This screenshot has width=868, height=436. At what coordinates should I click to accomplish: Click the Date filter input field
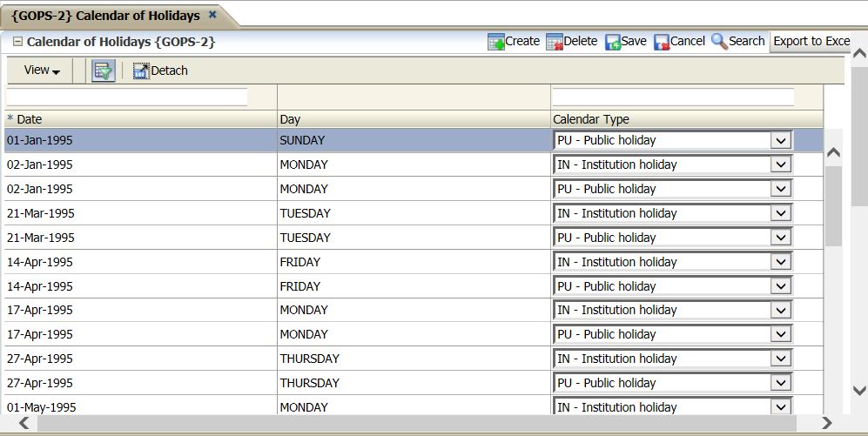pos(127,97)
